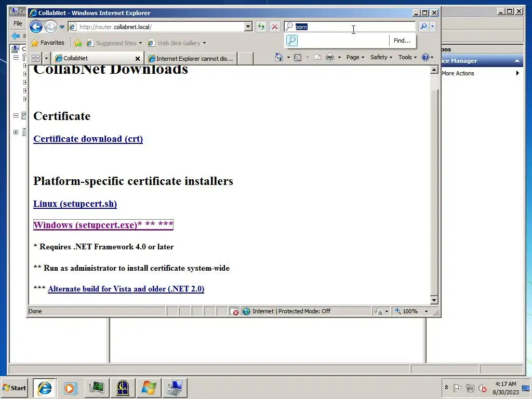Click the Windows (setupcert.exe) link
The height and width of the screenshot is (399, 532).
point(103,225)
